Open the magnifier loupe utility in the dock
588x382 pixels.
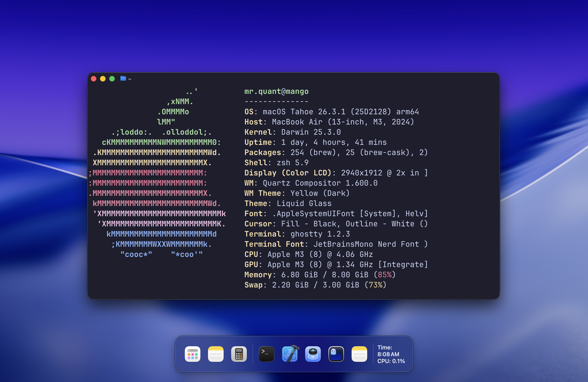coord(313,354)
